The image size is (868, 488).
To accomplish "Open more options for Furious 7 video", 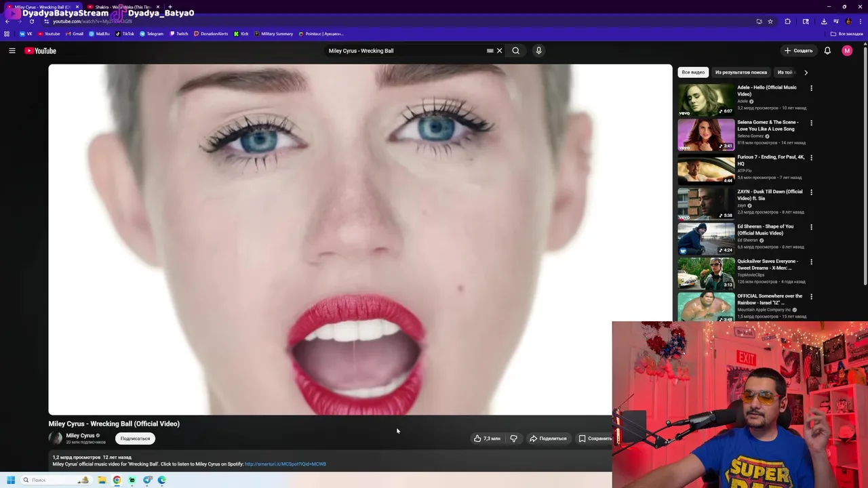I will point(811,157).
